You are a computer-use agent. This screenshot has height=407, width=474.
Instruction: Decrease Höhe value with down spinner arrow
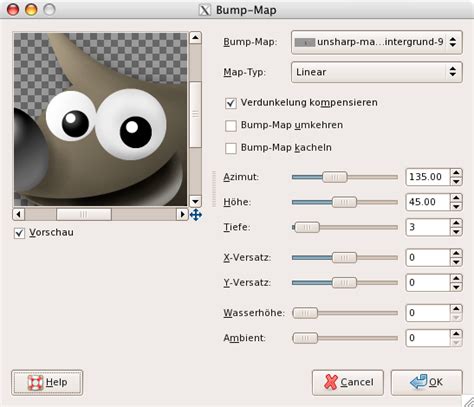tap(456, 206)
